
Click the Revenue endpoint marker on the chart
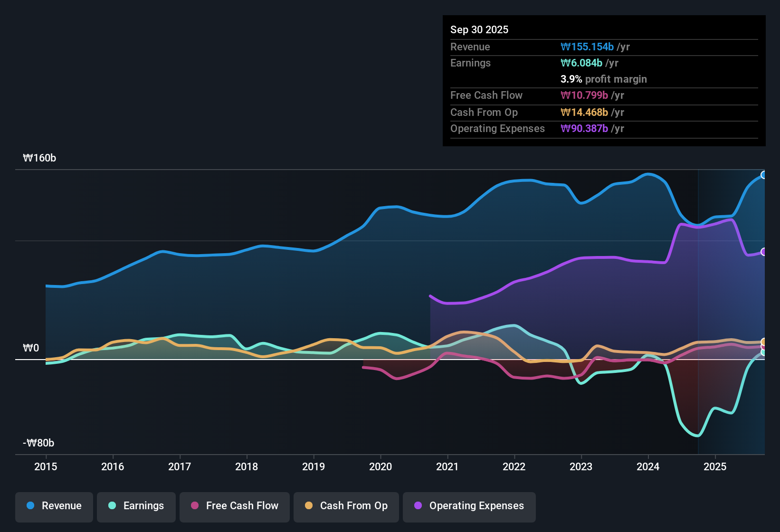(763, 175)
